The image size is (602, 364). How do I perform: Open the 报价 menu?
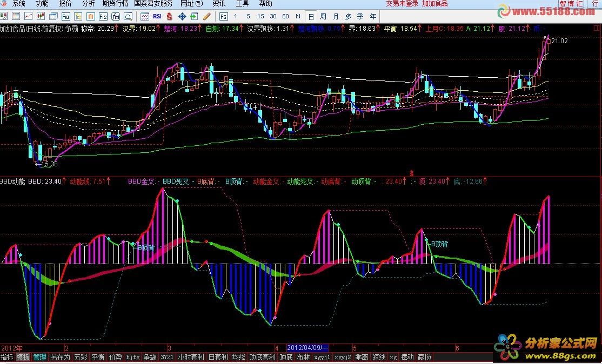pos(65,3)
